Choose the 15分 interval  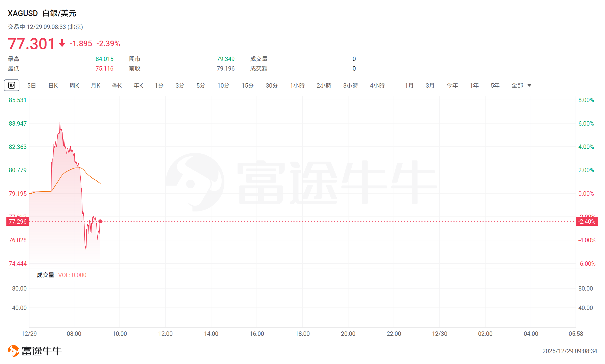(247, 85)
